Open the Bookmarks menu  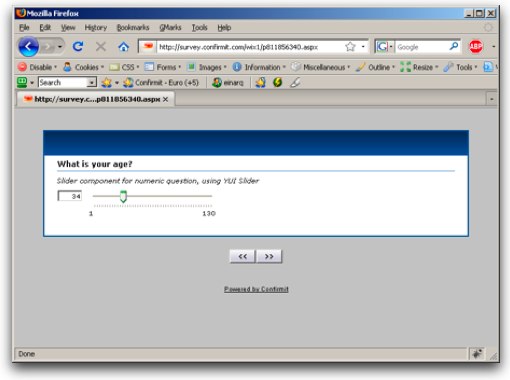coord(133,28)
